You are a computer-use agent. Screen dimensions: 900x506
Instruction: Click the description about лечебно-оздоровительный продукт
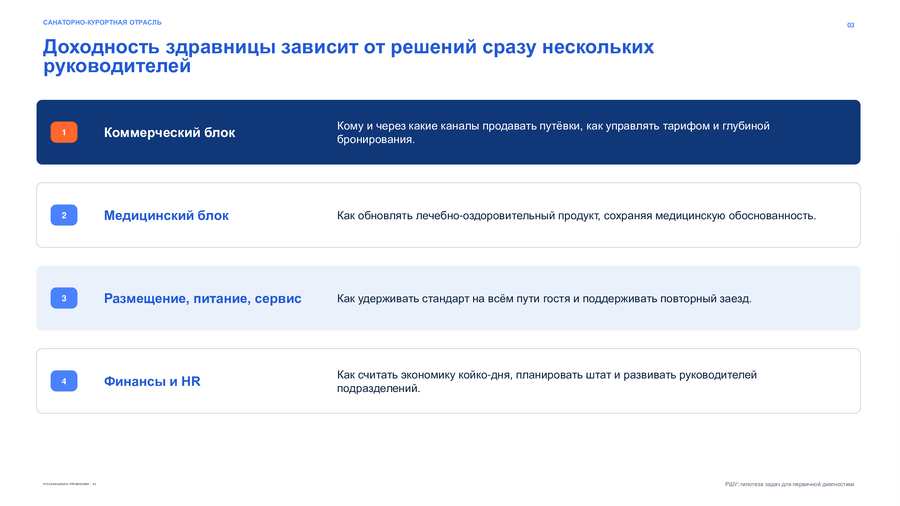576,216
